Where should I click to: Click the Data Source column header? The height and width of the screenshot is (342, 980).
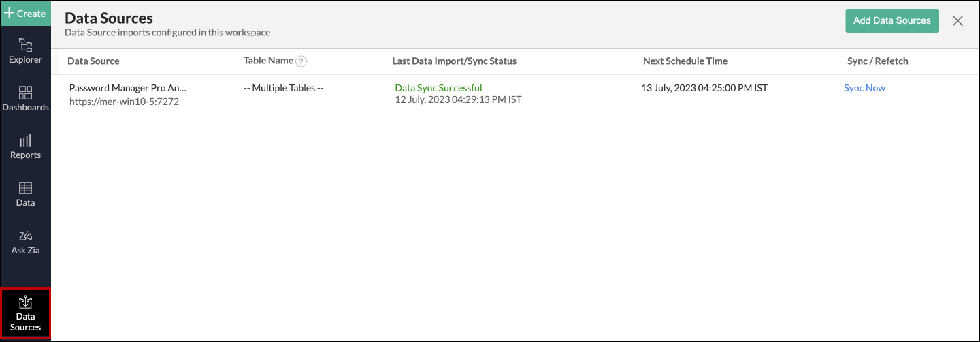click(x=93, y=61)
